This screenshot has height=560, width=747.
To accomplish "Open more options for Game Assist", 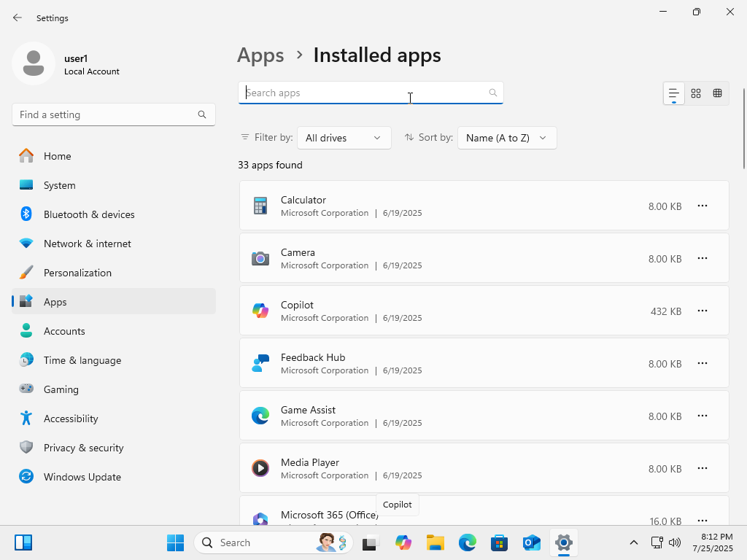I will [x=703, y=416].
